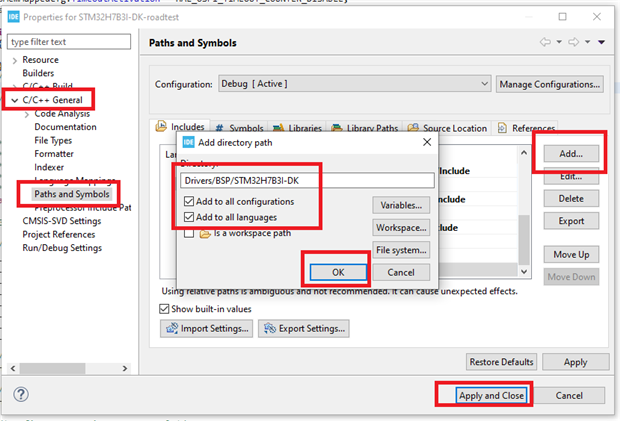Viewport: 620px width, 421px height.
Task: Click the Delete button
Action: point(571,198)
